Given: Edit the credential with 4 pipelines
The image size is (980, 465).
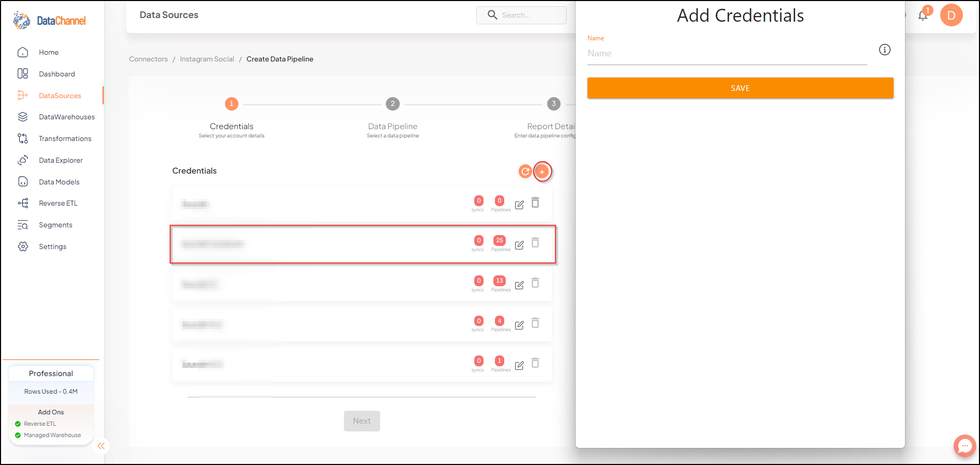Looking at the screenshot, I should click(x=519, y=325).
